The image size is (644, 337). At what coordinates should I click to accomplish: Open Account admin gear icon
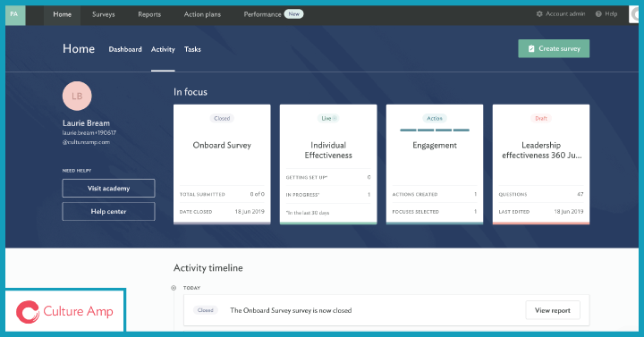pos(539,14)
